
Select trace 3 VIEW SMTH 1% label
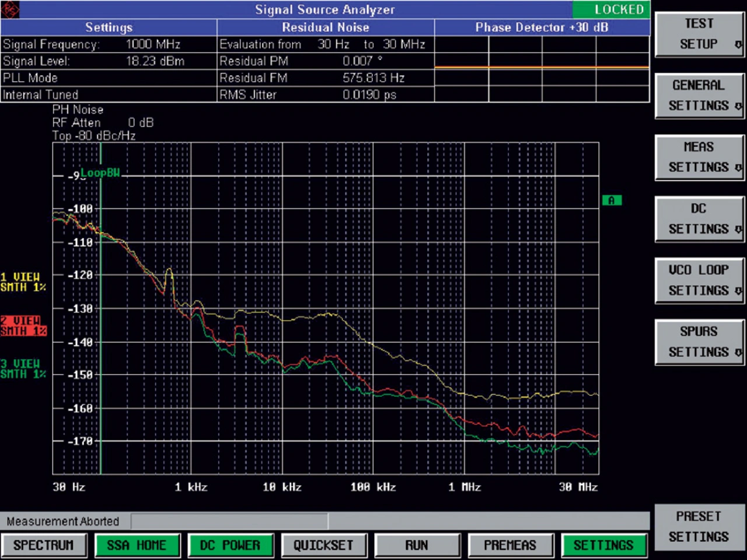pos(23,369)
